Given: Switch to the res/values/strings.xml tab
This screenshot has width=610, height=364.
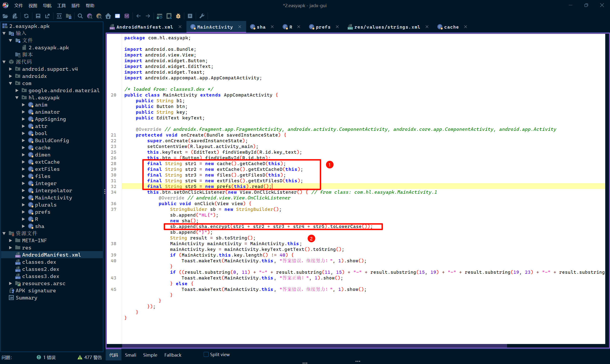Looking at the screenshot, I should pyautogui.click(x=387, y=27).
